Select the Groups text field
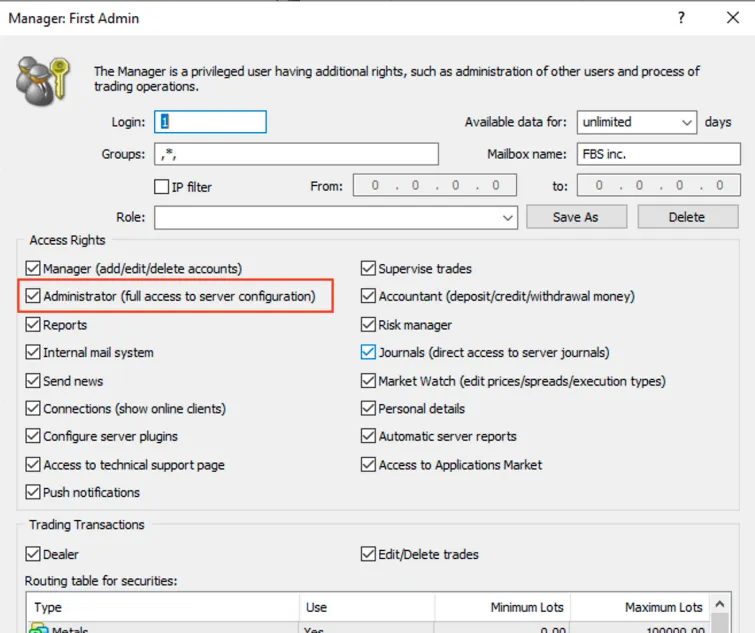Image resolution: width=755 pixels, height=633 pixels. pyautogui.click(x=296, y=154)
